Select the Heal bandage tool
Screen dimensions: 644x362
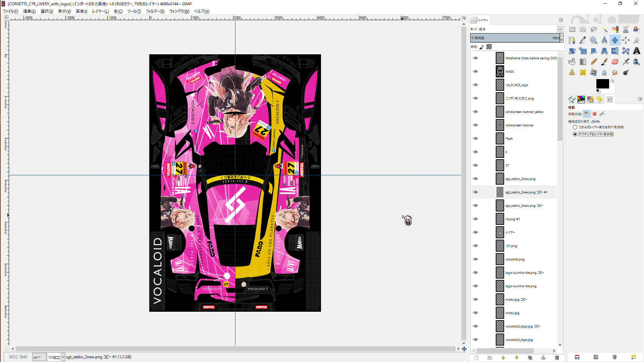[x=583, y=72]
